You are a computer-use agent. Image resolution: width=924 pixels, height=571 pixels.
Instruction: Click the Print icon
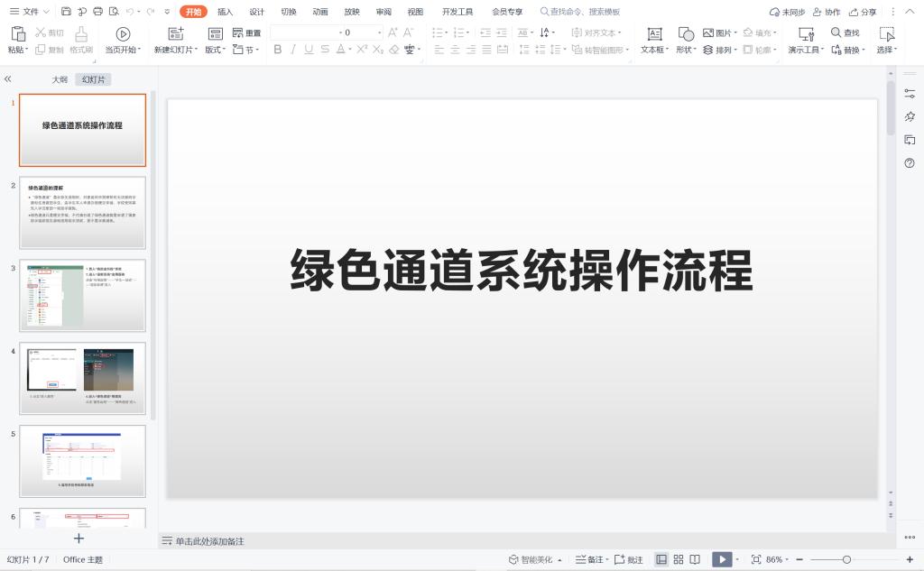pyautogui.click(x=97, y=12)
